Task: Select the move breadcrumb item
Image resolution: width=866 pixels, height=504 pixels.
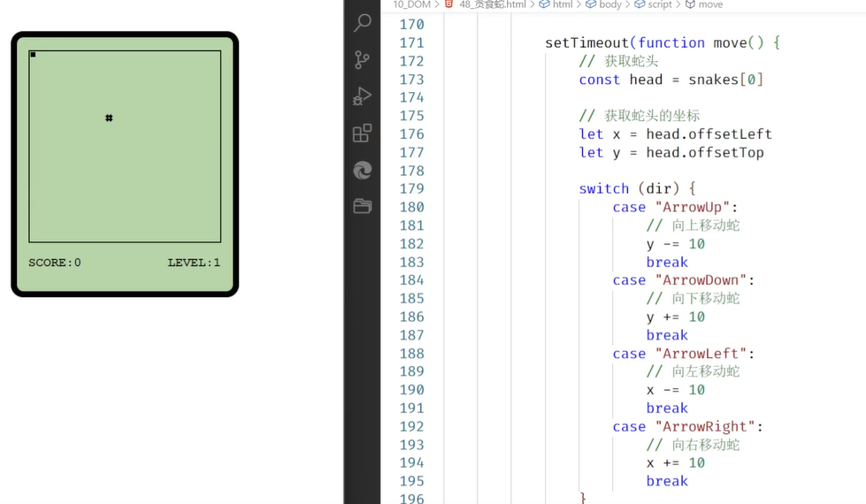Action: 710,4
